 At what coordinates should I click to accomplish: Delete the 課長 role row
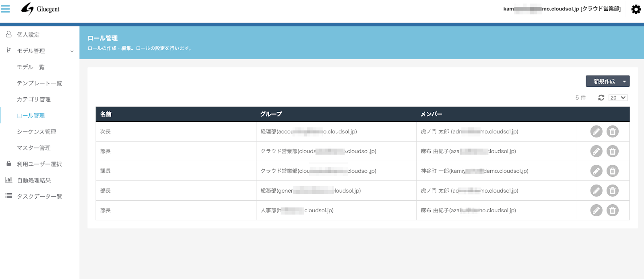click(613, 171)
